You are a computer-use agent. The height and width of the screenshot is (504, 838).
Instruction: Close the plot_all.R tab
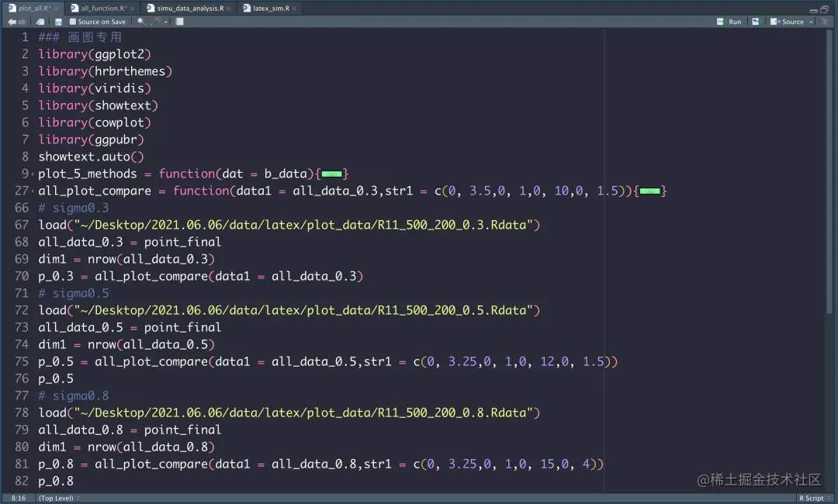[56, 9]
